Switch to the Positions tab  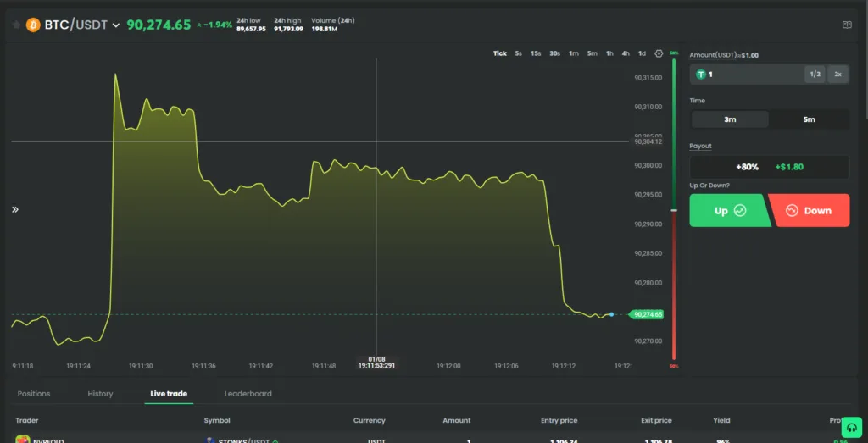(x=34, y=394)
